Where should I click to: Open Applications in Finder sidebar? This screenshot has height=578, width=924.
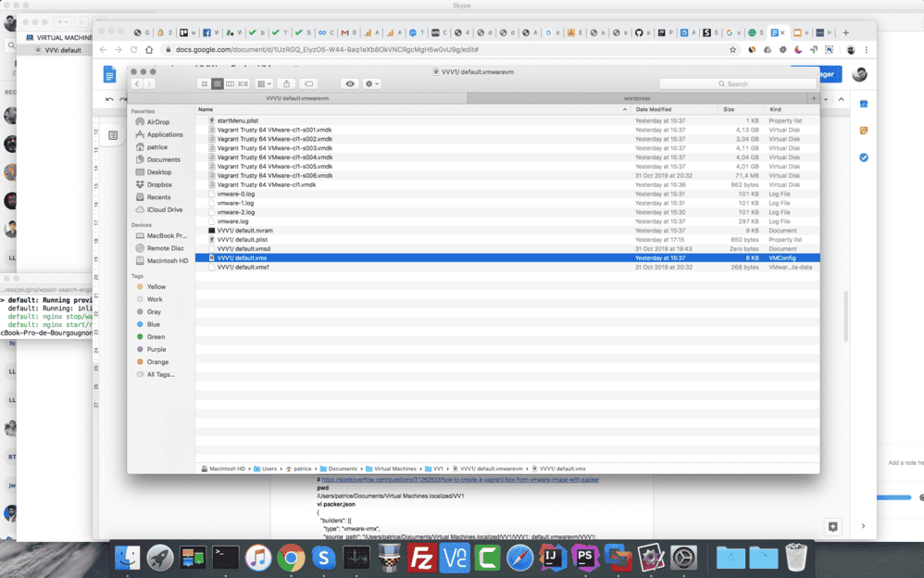coord(159,134)
